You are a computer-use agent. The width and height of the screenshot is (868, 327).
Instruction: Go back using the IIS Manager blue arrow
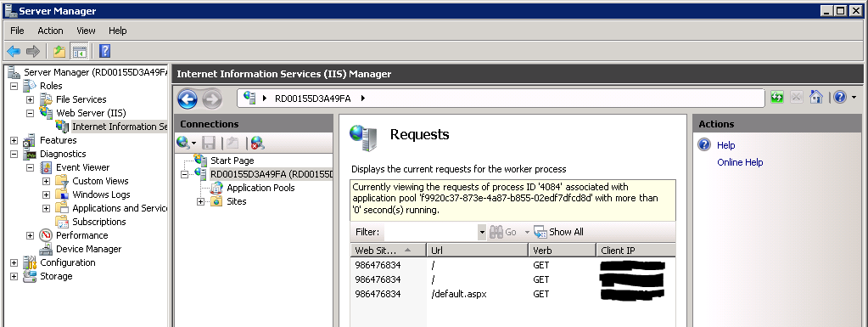[x=188, y=99]
